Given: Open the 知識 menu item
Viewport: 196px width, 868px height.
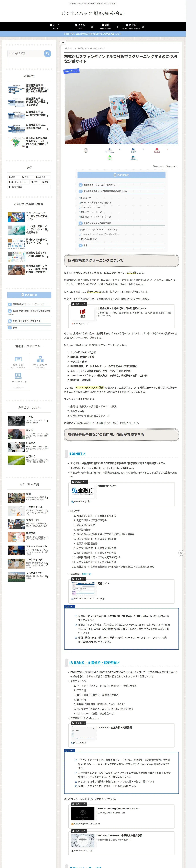Looking at the screenshot, I should point(105,27).
